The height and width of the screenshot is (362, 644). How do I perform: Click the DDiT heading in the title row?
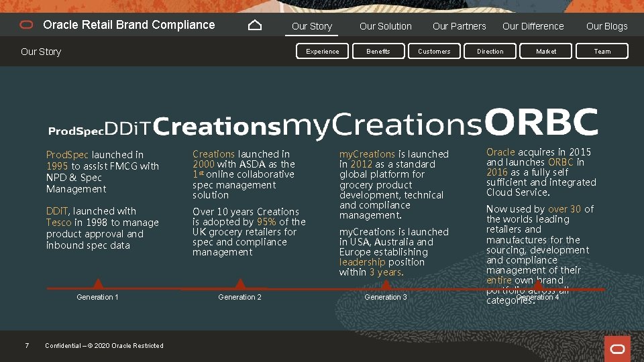tap(128, 129)
